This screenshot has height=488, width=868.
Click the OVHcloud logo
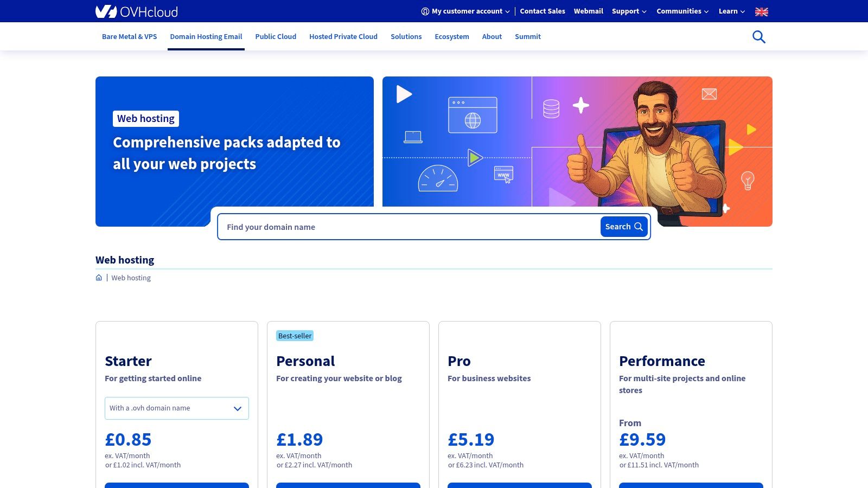pyautogui.click(x=137, y=11)
